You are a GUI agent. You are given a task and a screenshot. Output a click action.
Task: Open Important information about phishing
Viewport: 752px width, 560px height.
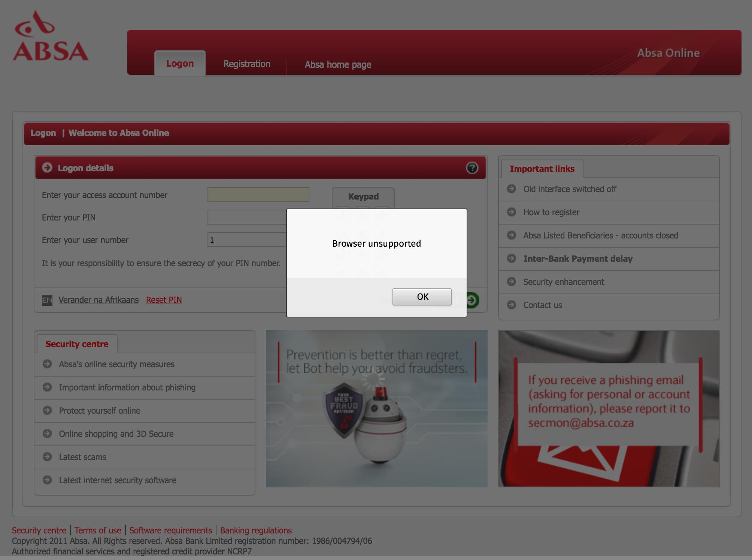pos(127,387)
